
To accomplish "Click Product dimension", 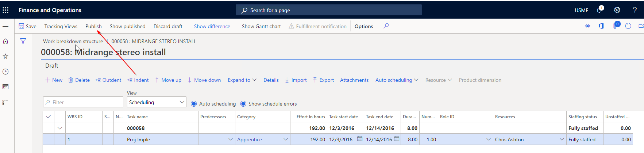I will tap(480, 80).
